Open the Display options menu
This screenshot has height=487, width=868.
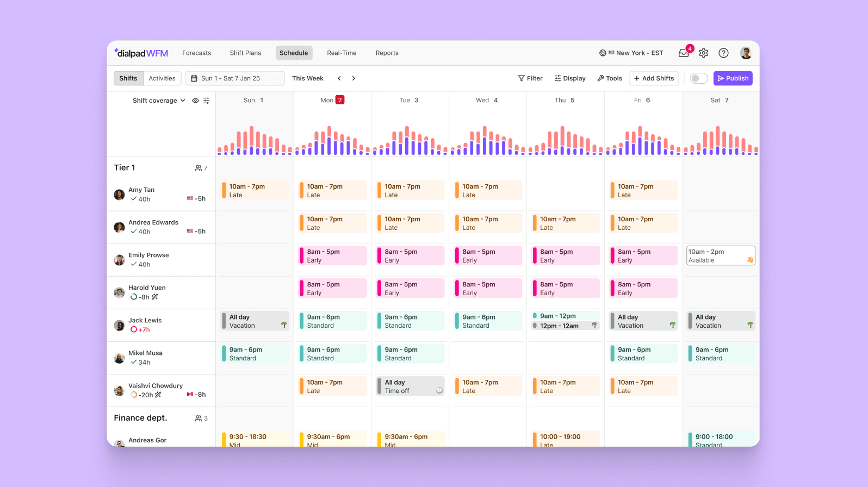point(569,78)
